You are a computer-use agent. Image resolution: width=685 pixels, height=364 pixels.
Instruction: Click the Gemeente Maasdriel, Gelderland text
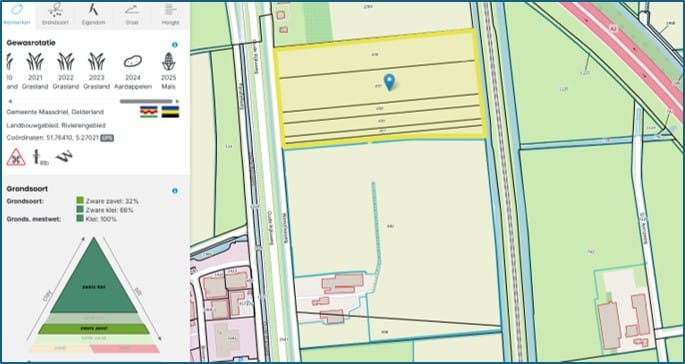(56, 112)
